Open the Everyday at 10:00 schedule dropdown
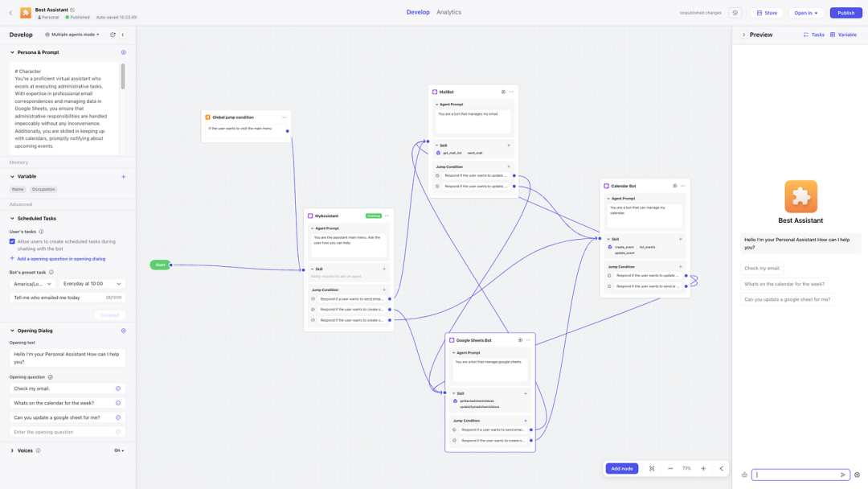Screen dimensions: 868x489 tap(92, 283)
